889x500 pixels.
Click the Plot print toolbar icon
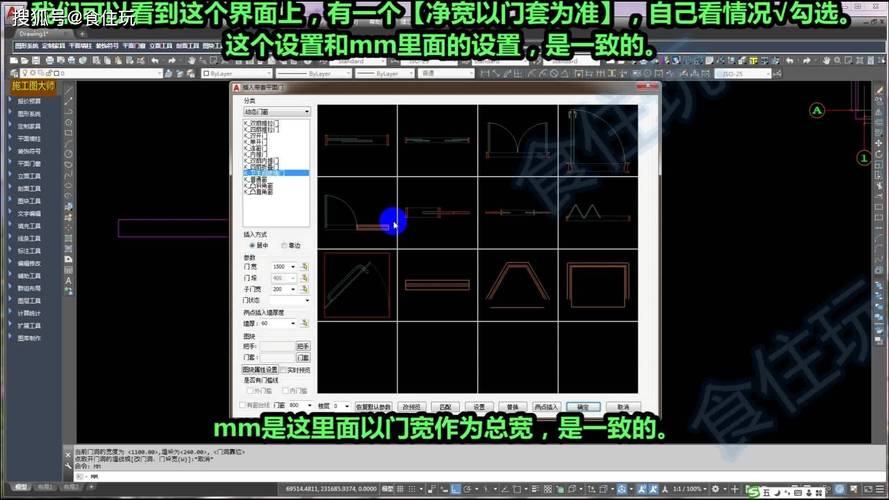click(x=50, y=60)
